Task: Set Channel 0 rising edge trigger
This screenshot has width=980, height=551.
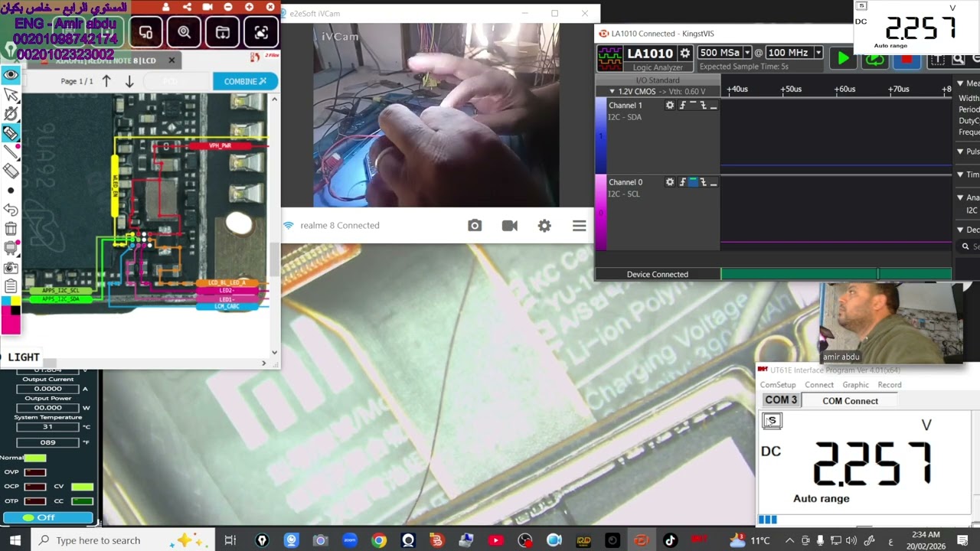Action: click(x=682, y=182)
